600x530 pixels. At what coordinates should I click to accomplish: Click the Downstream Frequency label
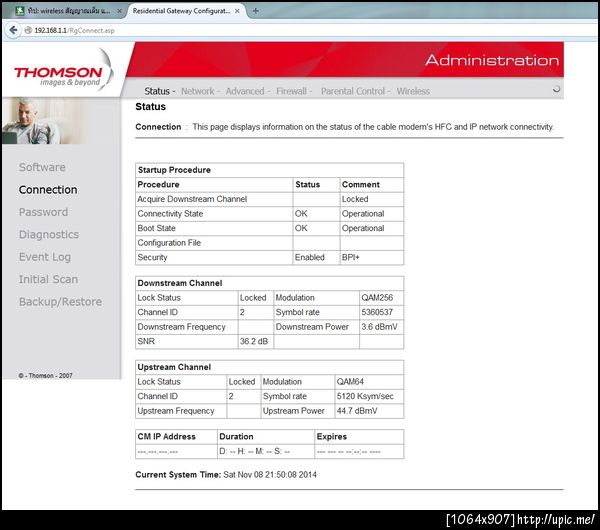point(181,327)
